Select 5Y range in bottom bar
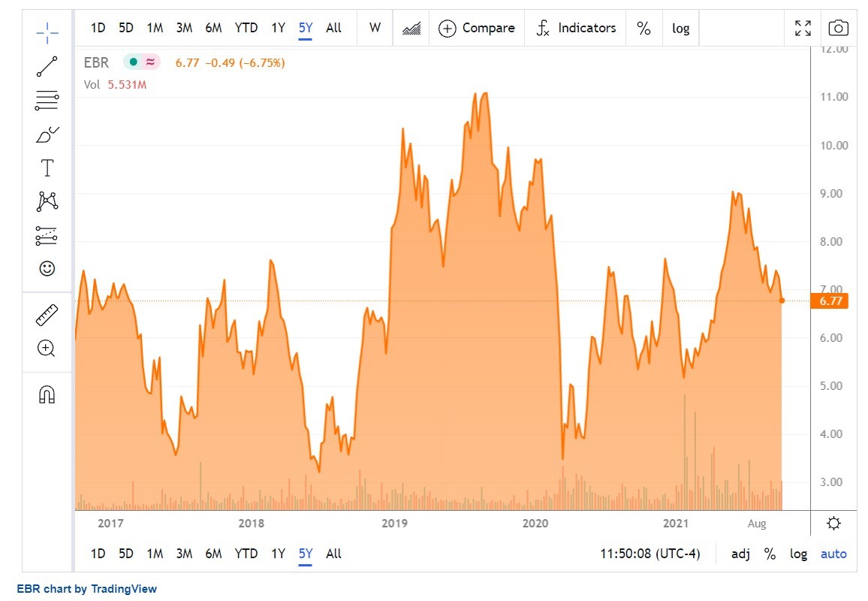868x601 pixels. pyautogui.click(x=306, y=554)
